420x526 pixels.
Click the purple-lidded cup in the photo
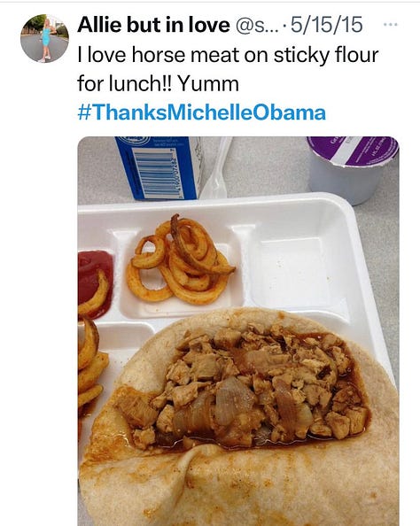coord(352,168)
